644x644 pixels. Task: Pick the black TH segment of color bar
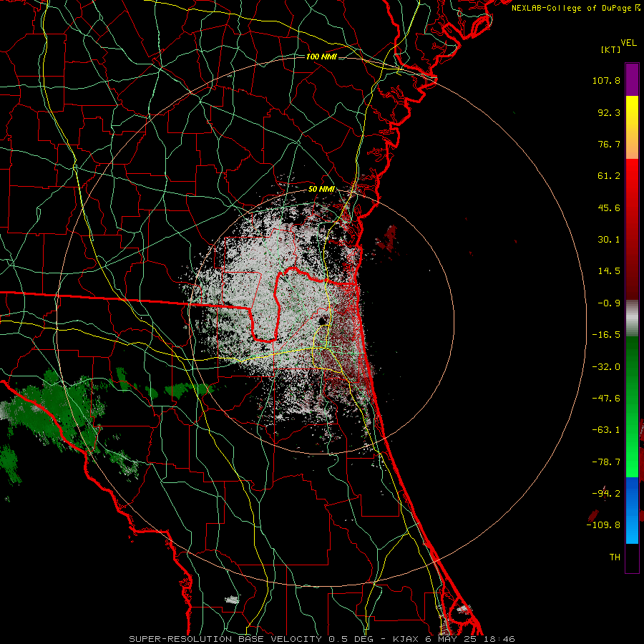click(632, 558)
